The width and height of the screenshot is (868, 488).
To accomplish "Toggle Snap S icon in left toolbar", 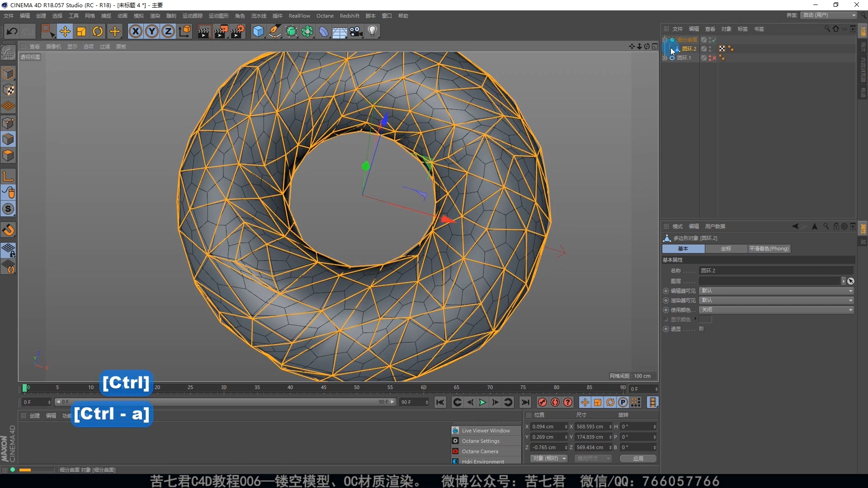I will click(x=8, y=209).
